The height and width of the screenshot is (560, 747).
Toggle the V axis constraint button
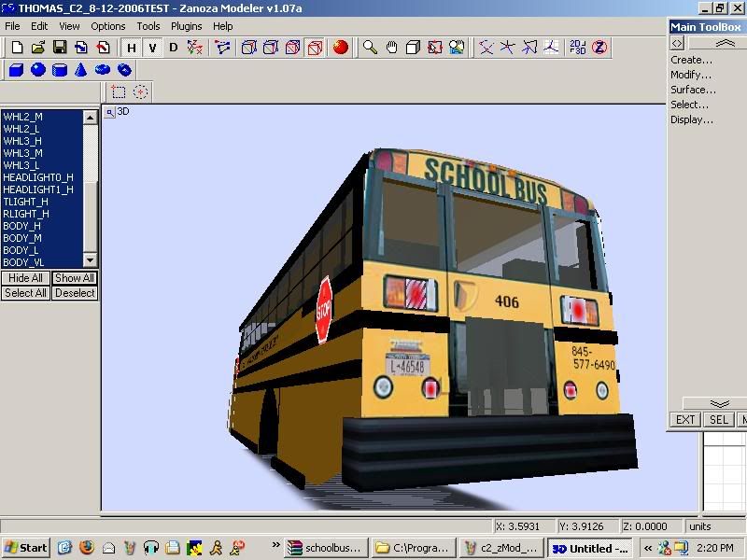click(152, 48)
